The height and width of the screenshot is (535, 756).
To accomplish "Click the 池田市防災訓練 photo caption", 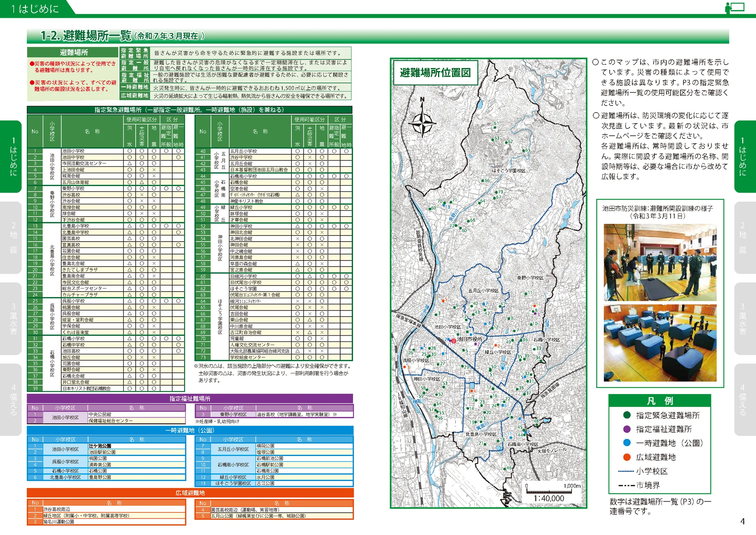I will pyautogui.click(x=658, y=212).
